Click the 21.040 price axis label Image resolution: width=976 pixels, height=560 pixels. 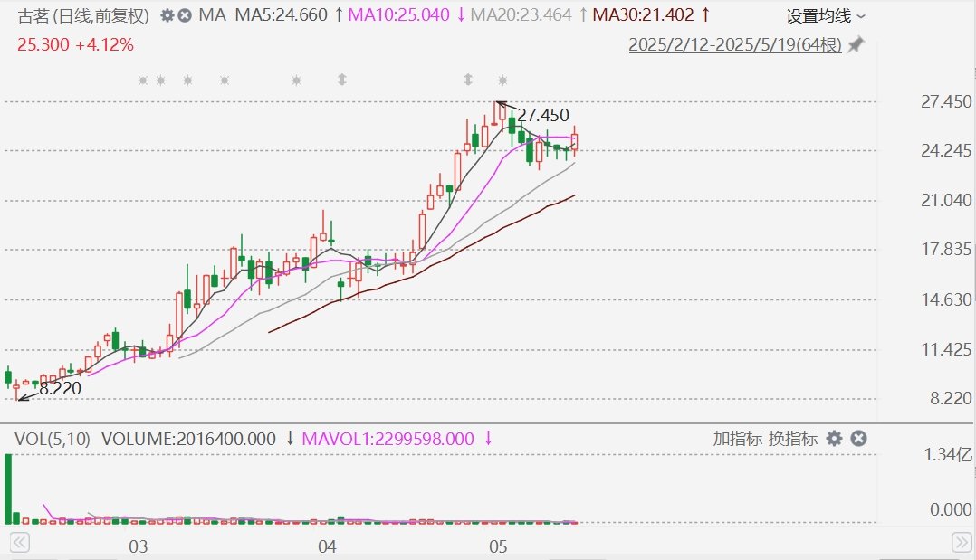pyautogui.click(x=946, y=200)
